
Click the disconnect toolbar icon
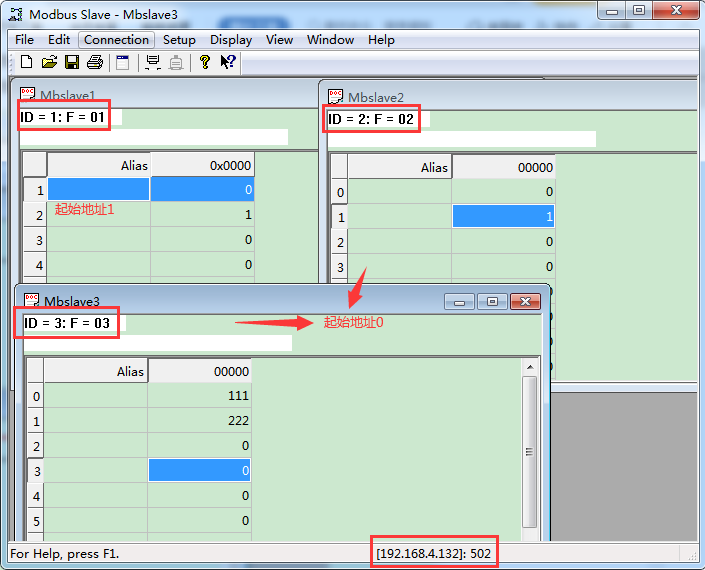[176, 62]
